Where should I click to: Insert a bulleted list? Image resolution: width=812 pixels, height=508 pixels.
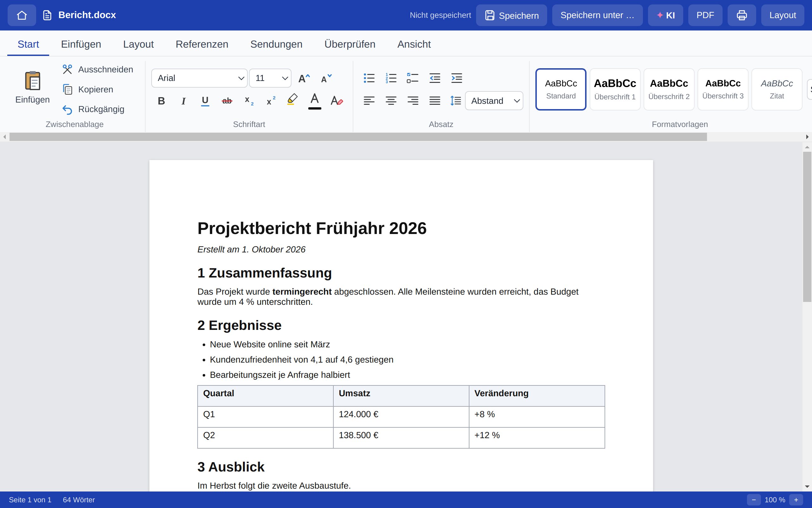[x=369, y=78]
